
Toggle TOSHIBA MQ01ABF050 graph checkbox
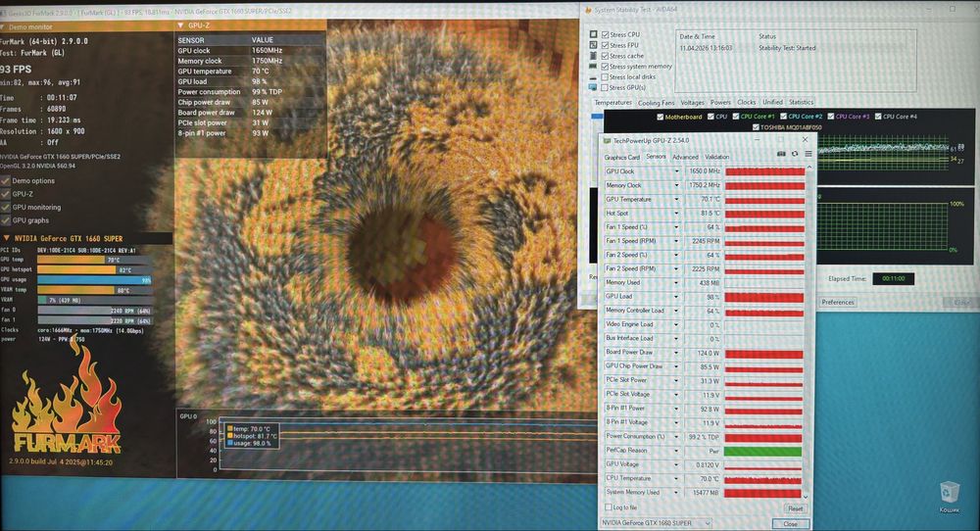click(756, 127)
